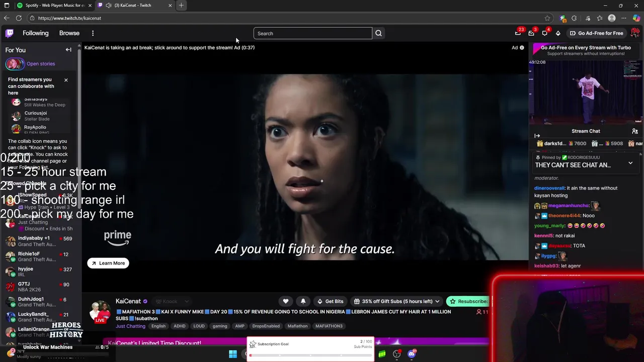Click the browser address bar URL
Image resolution: width=644 pixels, height=362 pixels.
pos(69,18)
